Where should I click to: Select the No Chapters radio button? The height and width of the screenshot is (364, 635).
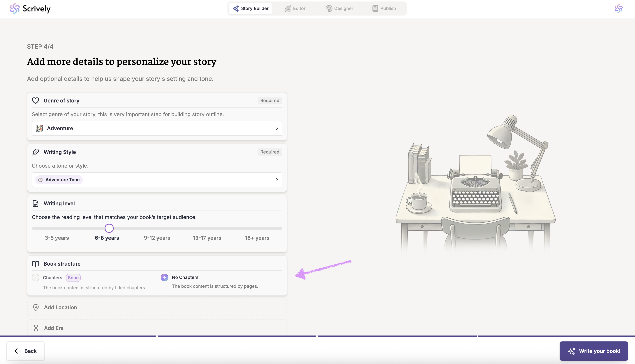tap(164, 277)
